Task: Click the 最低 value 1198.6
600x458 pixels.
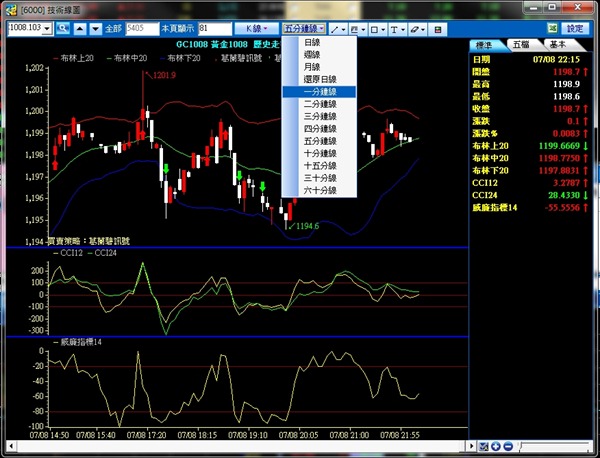Action: tap(566, 96)
